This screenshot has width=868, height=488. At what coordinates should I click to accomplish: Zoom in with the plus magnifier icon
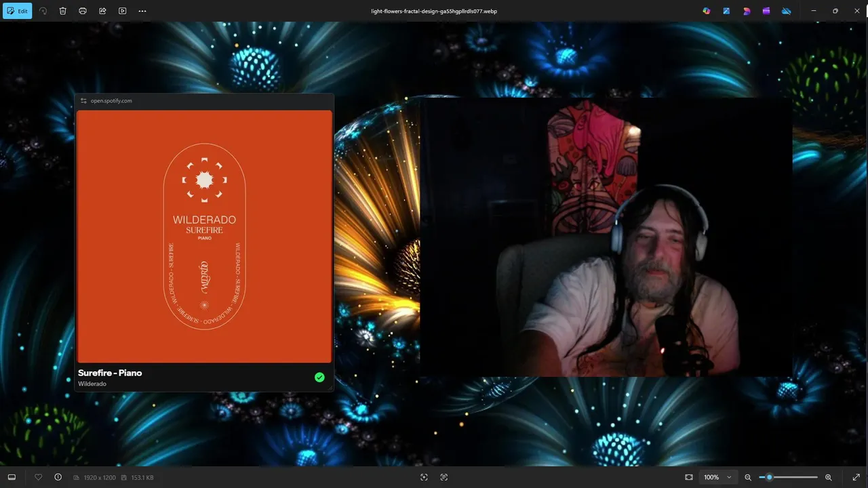point(829,477)
